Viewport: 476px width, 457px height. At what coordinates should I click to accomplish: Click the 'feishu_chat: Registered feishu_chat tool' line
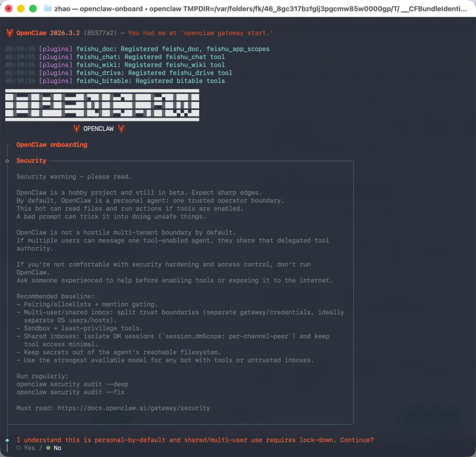click(151, 57)
